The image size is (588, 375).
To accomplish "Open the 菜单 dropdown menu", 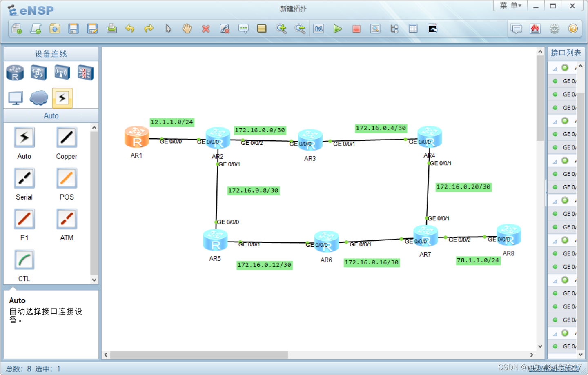I will (x=510, y=5).
